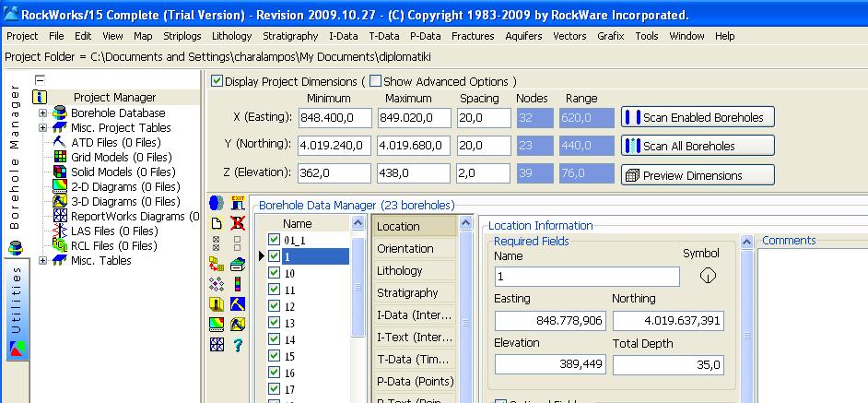Click the multicolor striplog column icon
868x403 pixels.
point(238,284)
